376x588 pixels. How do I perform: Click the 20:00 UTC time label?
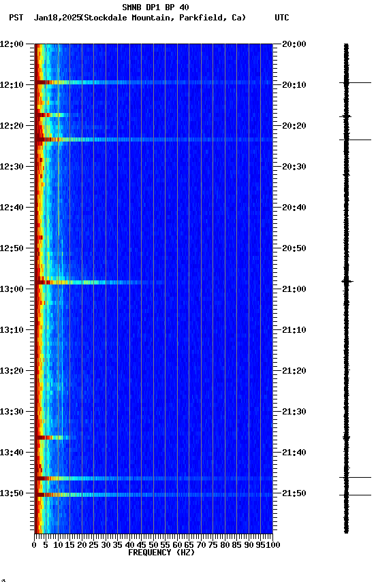coord(294,44)
